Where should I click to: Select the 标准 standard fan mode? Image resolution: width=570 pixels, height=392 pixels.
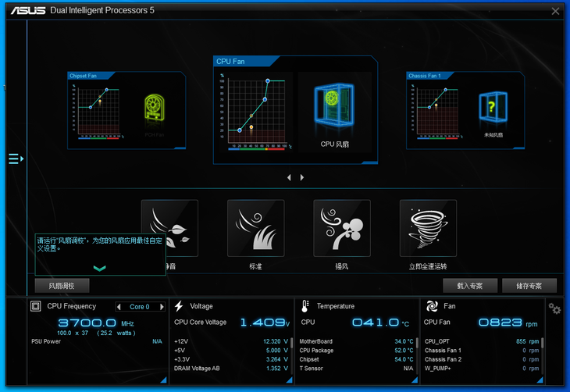point(255,228)
